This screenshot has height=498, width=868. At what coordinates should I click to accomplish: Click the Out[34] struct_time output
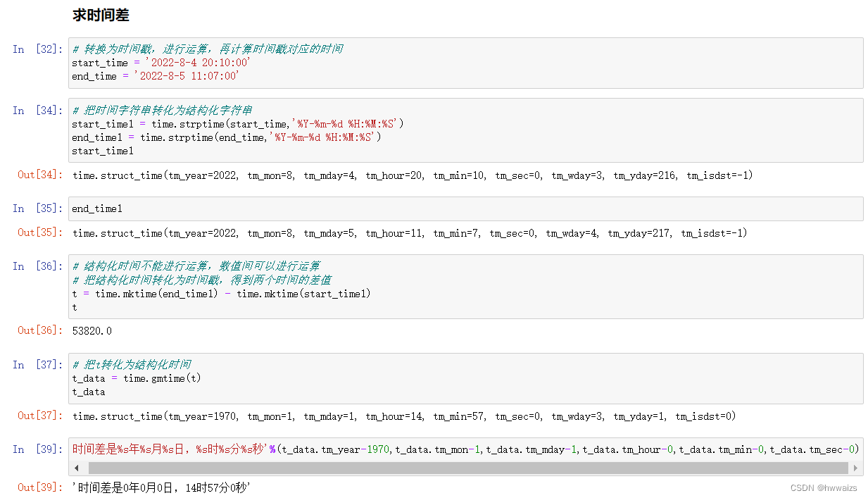413,175
